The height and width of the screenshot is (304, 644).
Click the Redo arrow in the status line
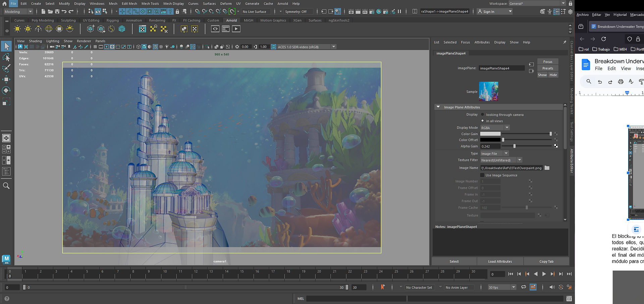(x=71, y=11)
